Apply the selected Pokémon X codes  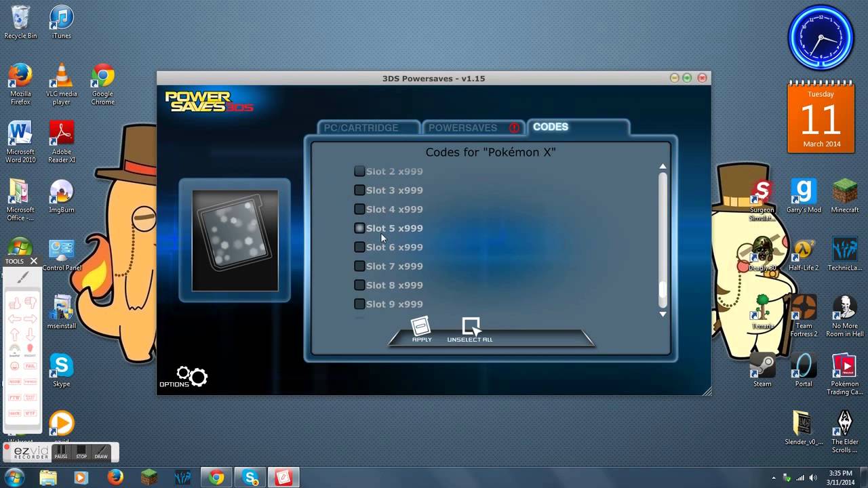click(x=421, y=329)
